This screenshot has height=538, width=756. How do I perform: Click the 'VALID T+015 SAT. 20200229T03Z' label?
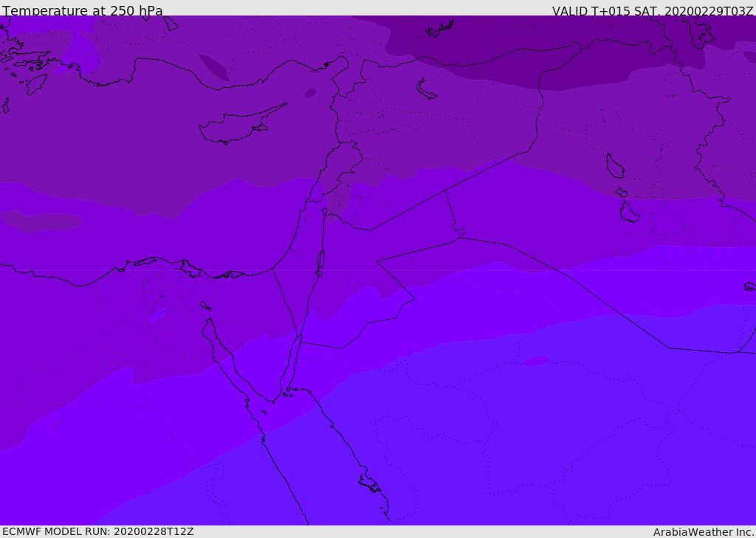(x=653, y=11)
